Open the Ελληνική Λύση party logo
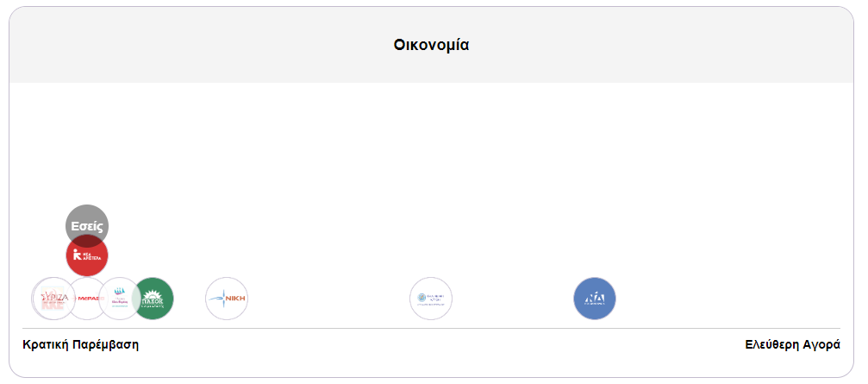 (x=431, y=298)
